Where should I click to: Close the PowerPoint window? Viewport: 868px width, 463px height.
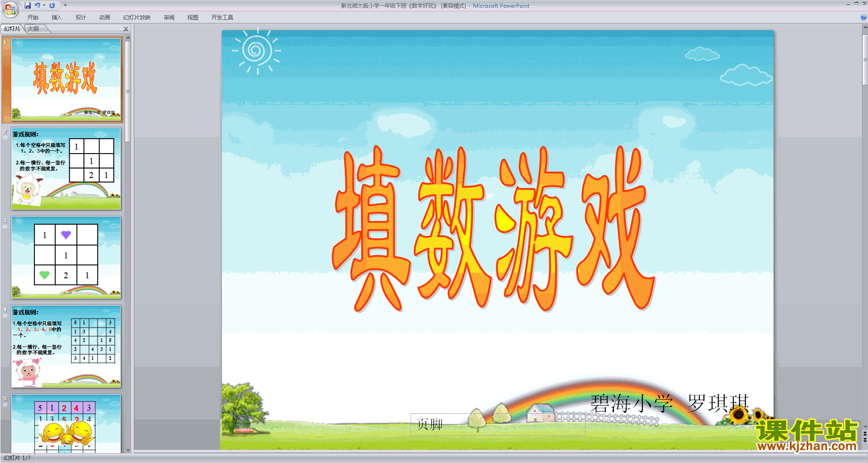tap(864, 4)
